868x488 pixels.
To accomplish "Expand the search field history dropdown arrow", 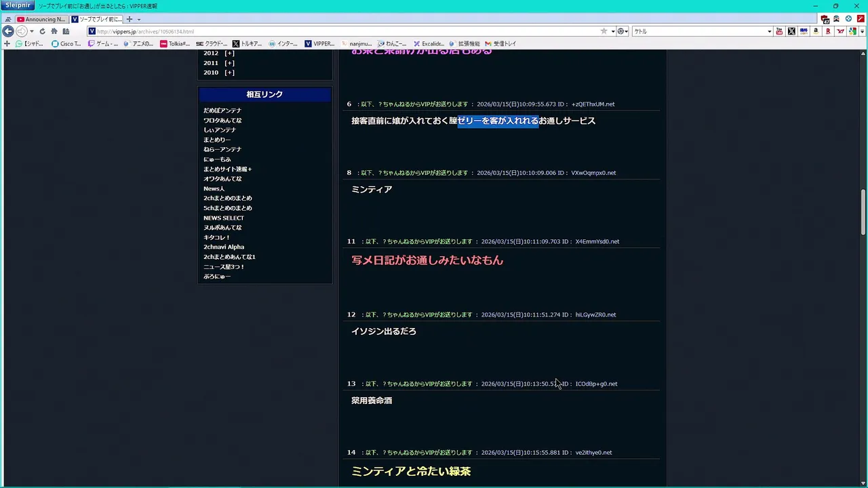I will tap(769, 31).
